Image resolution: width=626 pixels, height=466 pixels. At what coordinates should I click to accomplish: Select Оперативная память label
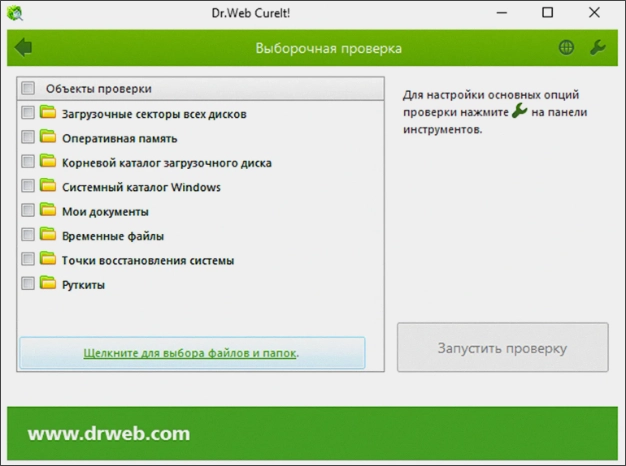pos(119,139)
